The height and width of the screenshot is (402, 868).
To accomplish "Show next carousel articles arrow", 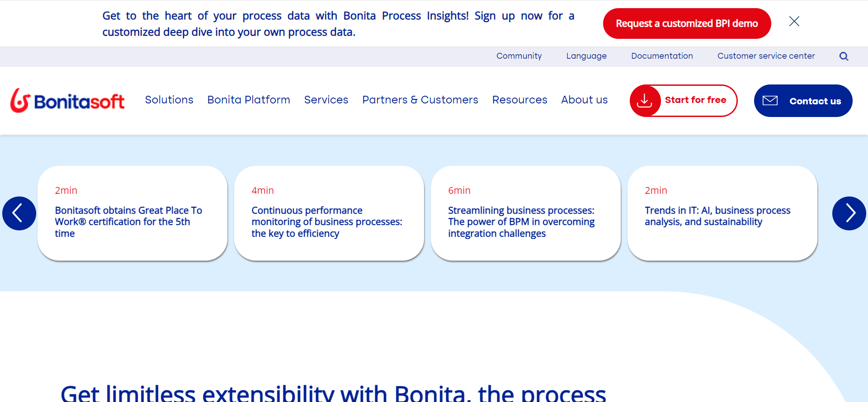I will click(x=849, y=213).
